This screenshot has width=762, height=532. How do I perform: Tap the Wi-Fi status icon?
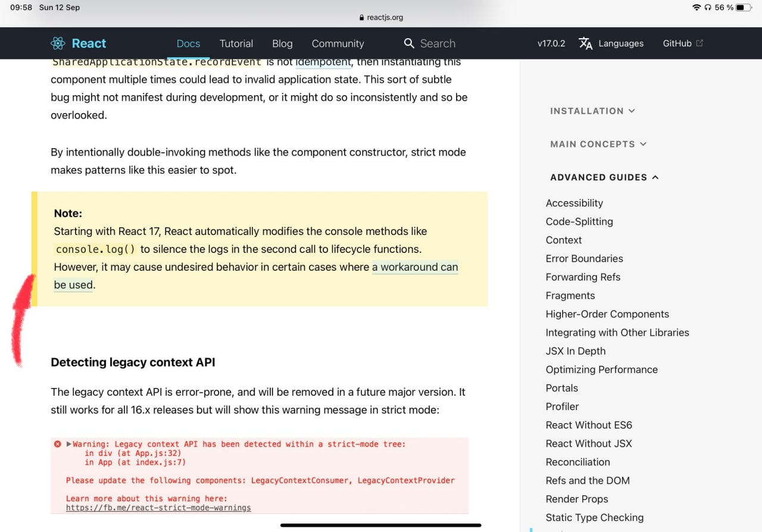click(697, 8)
